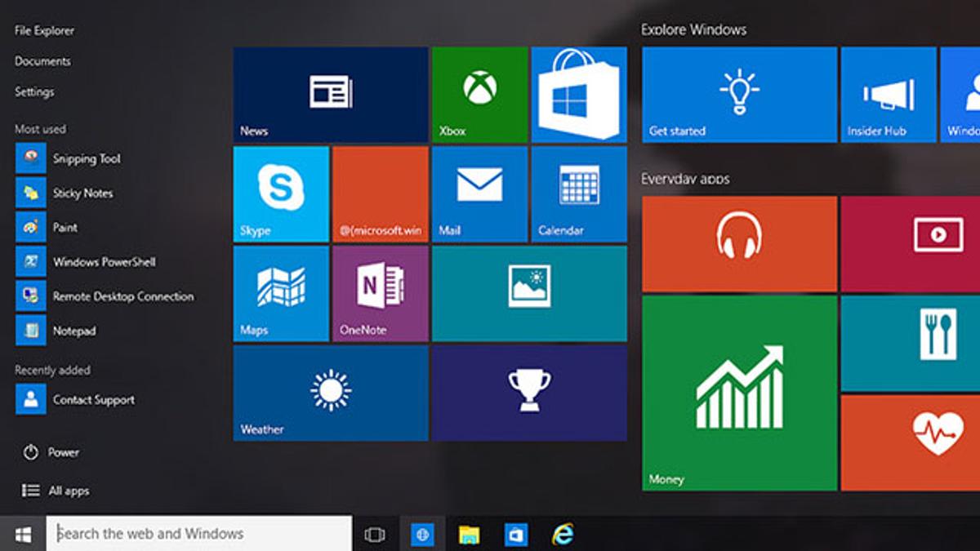Viewport: 980px width, 551px height.
Task: Click the Search the web and Windows box
Action: (x=199, y=534)
